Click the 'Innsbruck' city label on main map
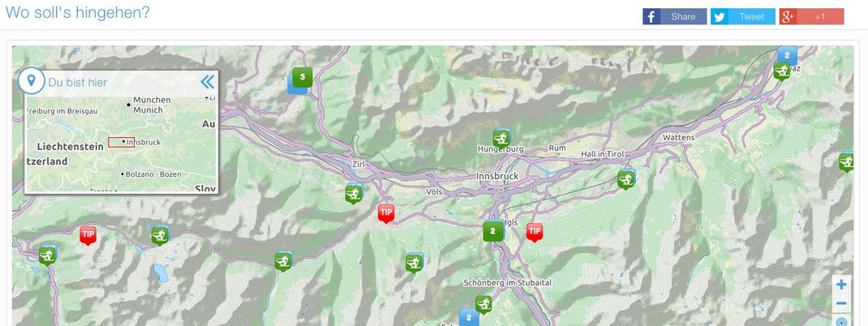Screen dimensions: 868x326 [497, 176]
